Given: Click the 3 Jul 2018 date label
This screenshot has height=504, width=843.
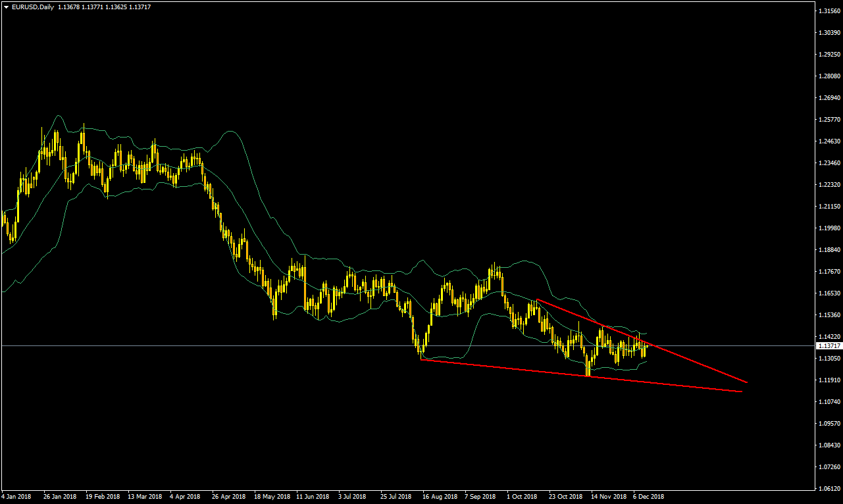Looking at the screenshot, I should (x=353, y=497).
